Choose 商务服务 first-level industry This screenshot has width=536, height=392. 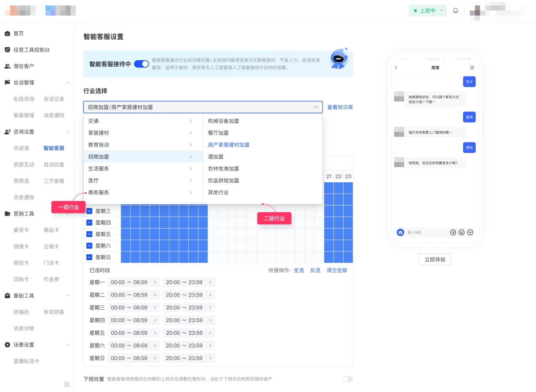click(x=143, y=192)
